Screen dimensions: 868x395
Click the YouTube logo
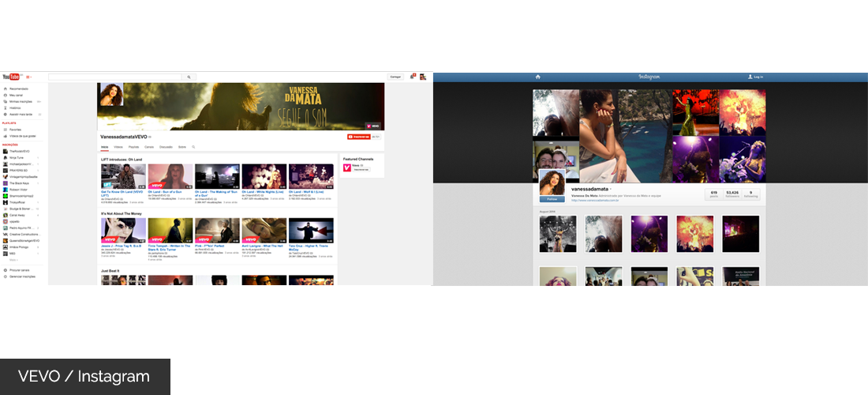pos(11,77)
